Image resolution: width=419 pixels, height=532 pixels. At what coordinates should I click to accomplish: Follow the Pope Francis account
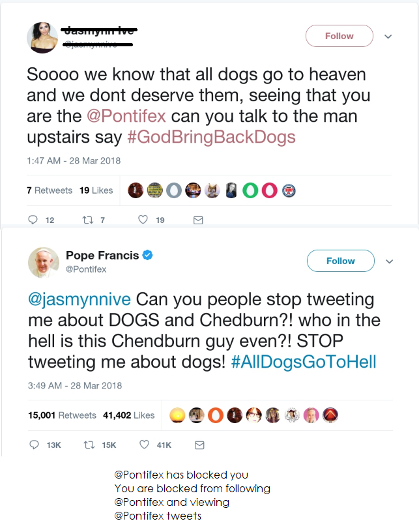[x=340, y=261]
